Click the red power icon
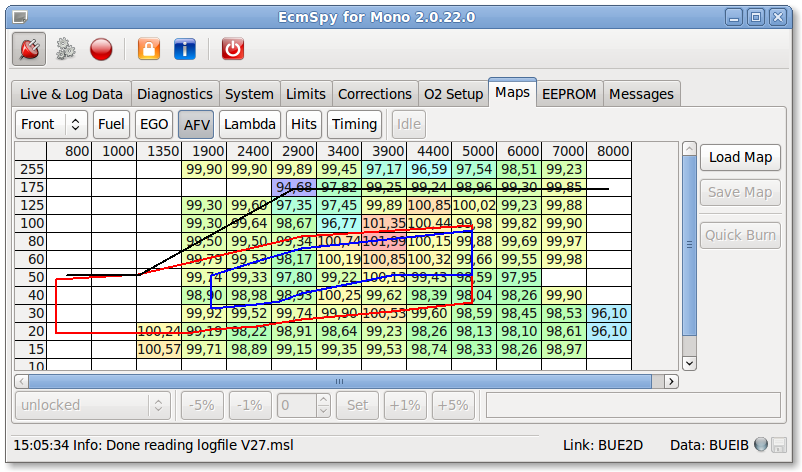The height and width of the screenshot is (472, 802). [x=233, y=50]
